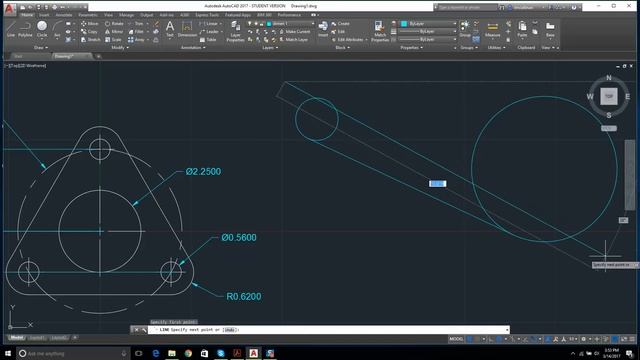The image size is (640, 360).
Task: Open the Annotate ribbon tab
Action: point(64,15)
